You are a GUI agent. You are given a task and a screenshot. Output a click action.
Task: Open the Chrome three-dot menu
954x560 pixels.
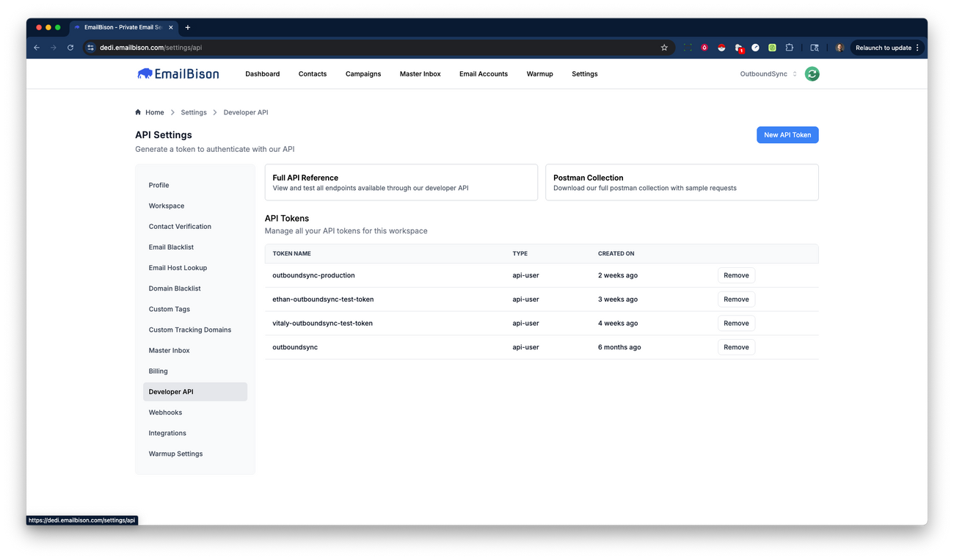[x=917, y=47]
